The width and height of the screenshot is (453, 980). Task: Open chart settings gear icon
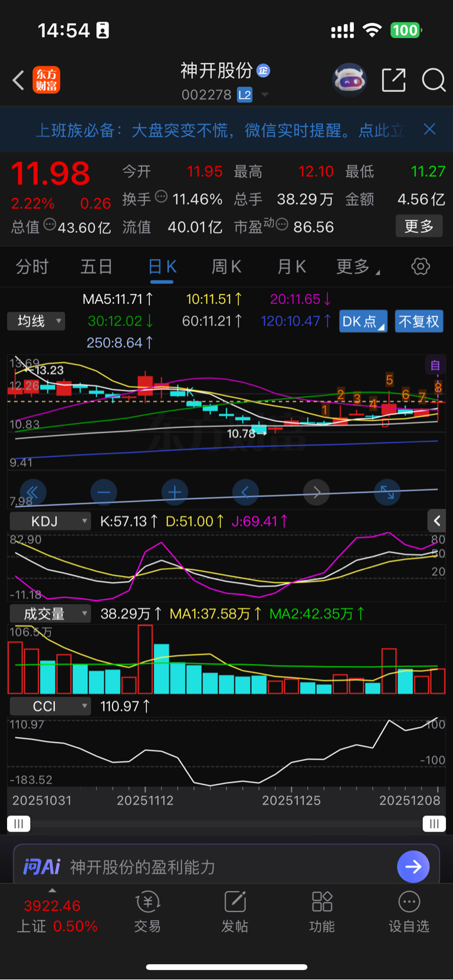pos(421,266)
